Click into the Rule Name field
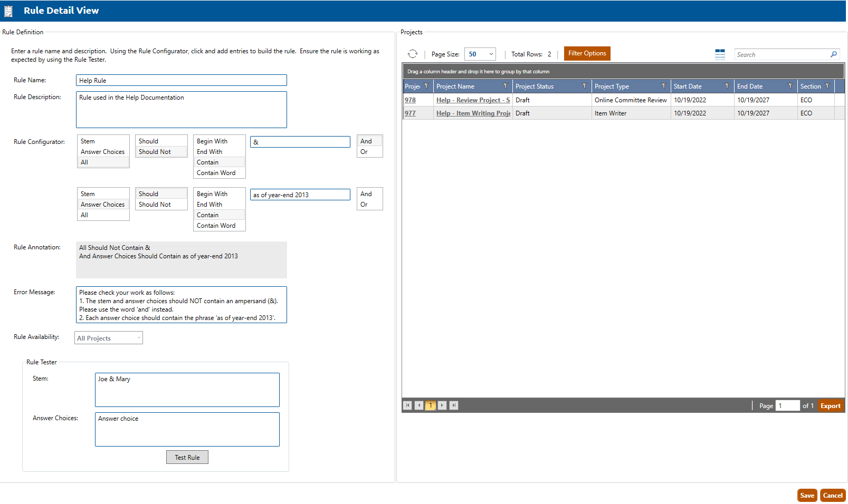Screen dimensions: 848x504 [x=181, y=81]
